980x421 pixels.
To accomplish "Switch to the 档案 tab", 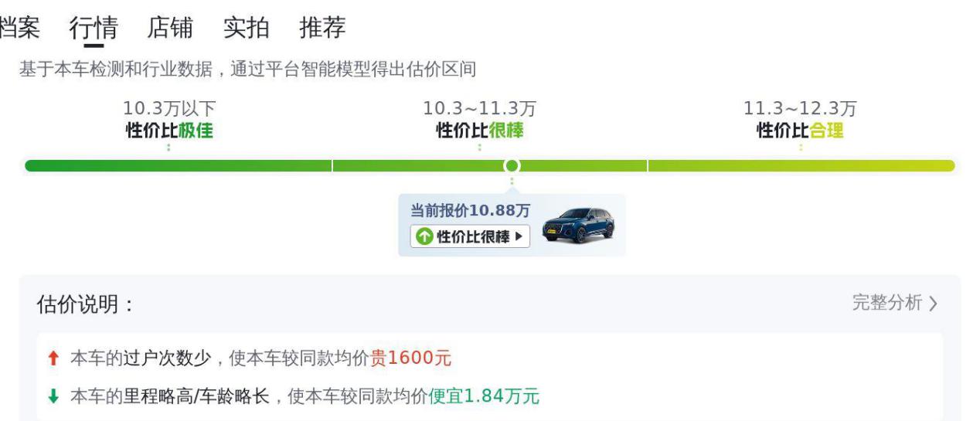I will coord(19,28).
